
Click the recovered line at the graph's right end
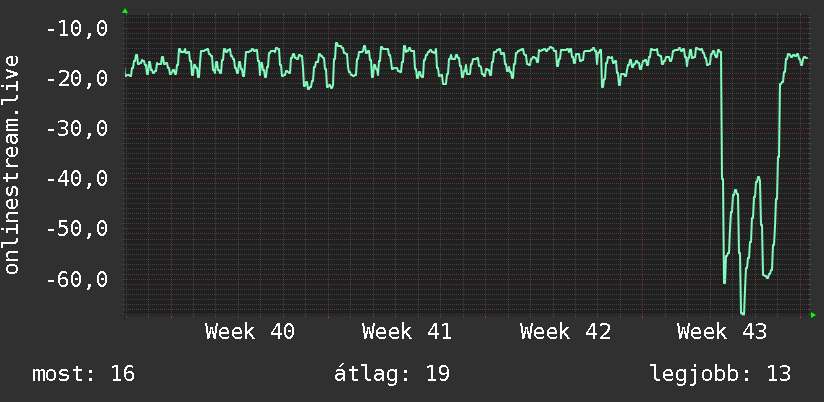coord(806,57)
